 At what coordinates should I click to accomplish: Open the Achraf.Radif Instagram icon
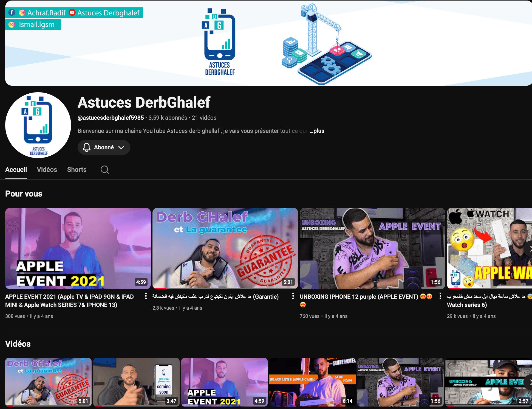[x=22, y=12]
